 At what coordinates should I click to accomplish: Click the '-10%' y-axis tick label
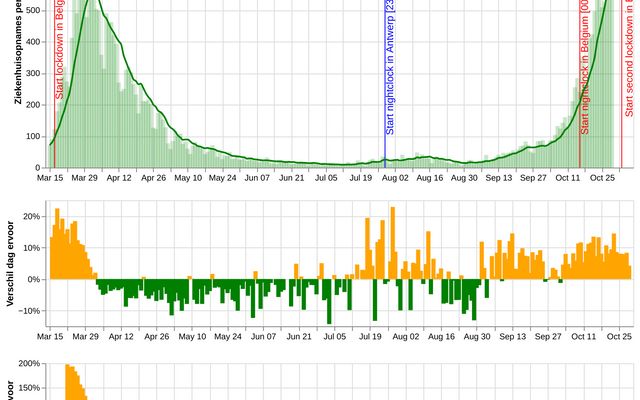click(28, 311)
